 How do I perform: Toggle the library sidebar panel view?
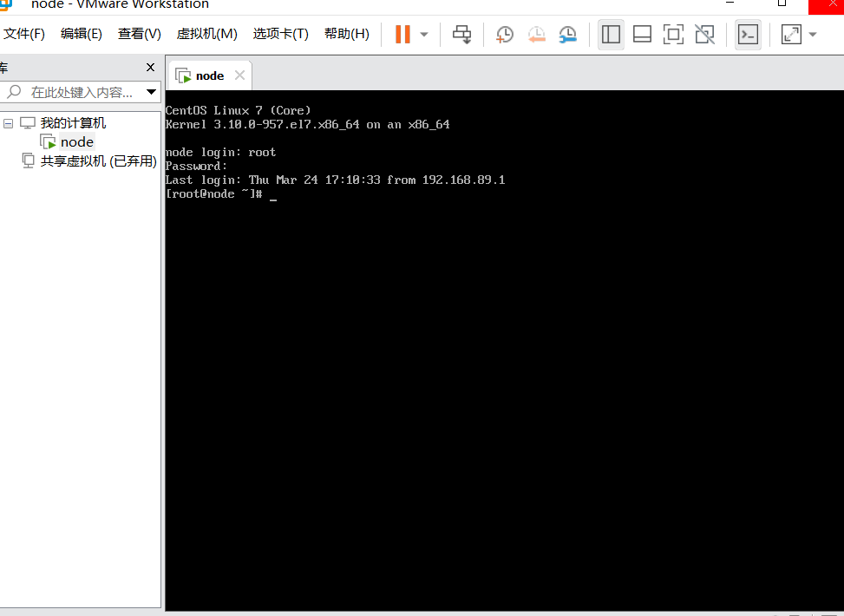click(x=611, y=35)
